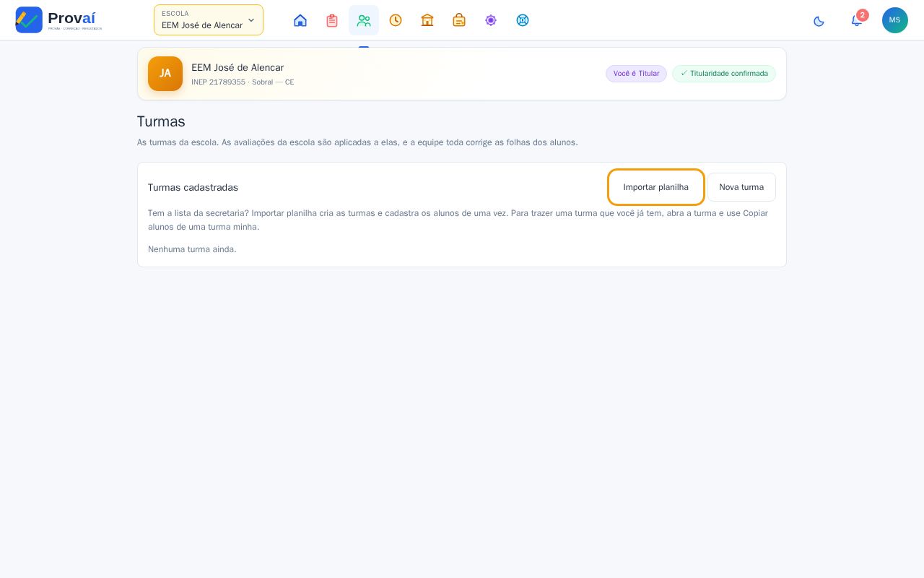924x578 pixels.
Task: Click the "Turmas cadastradas" section title
Action: 193,187
